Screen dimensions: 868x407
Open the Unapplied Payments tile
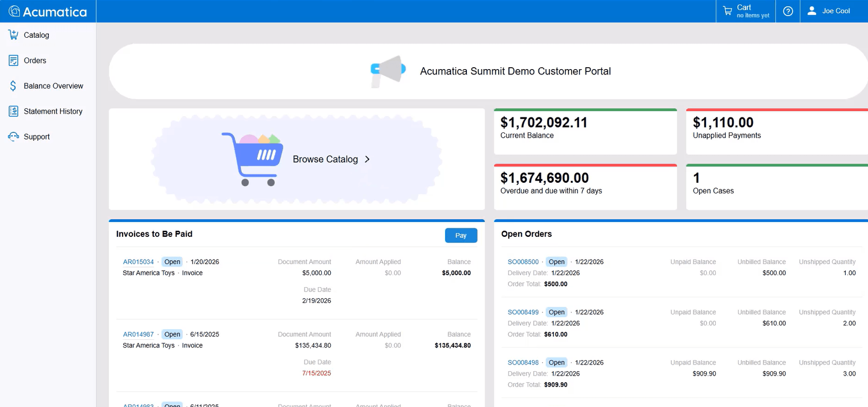tap(777, 131)
